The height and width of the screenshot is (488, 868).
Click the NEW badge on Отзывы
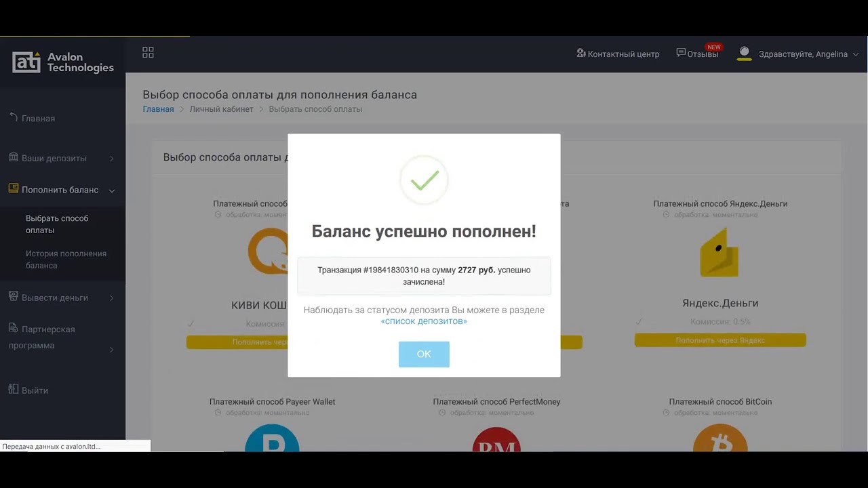(x=714, y=47)
